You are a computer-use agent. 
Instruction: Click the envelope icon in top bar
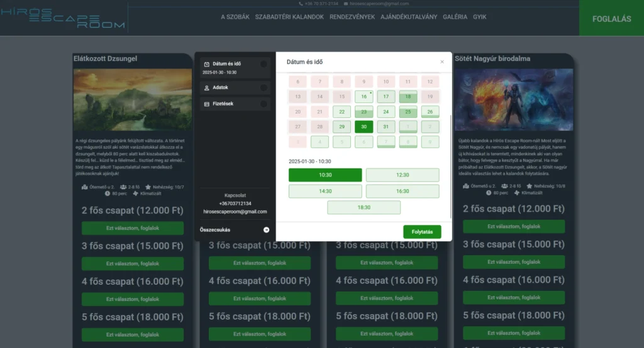click(x=346, y=4)
